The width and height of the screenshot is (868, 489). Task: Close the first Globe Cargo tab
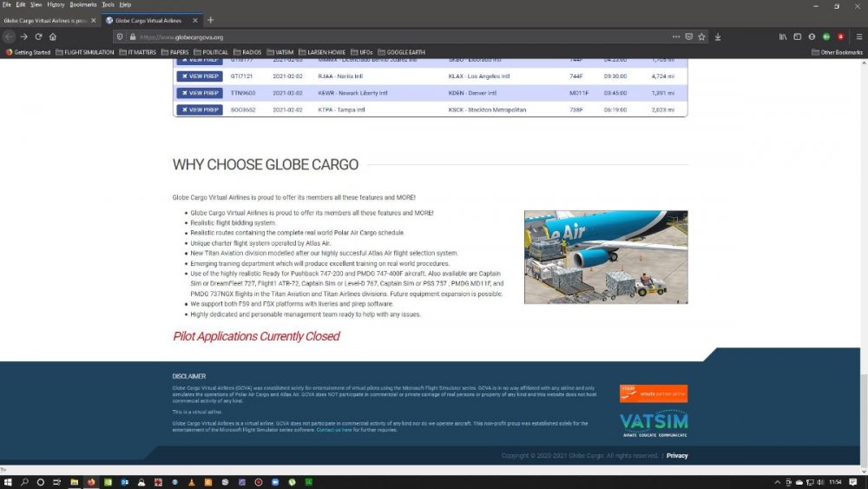coord(93,21)
